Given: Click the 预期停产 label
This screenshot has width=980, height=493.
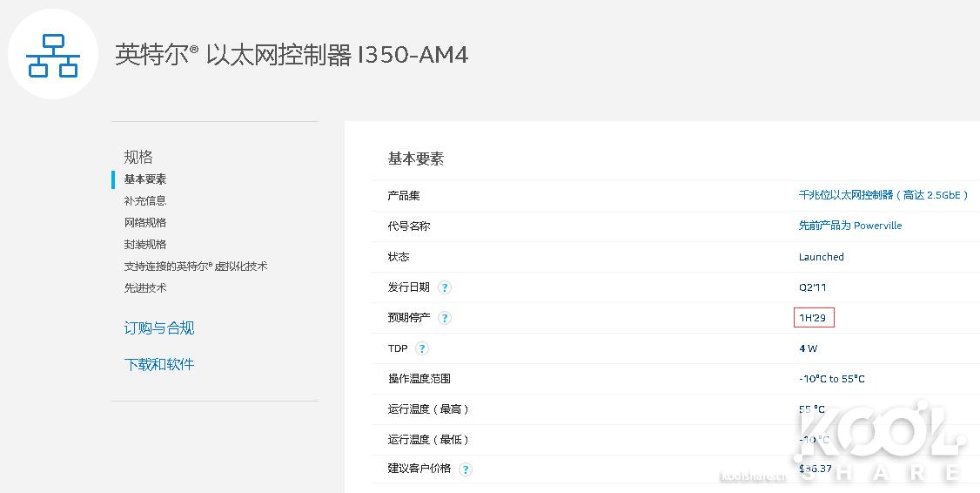Looking at the screenshot, I should (x=409, y=317).
